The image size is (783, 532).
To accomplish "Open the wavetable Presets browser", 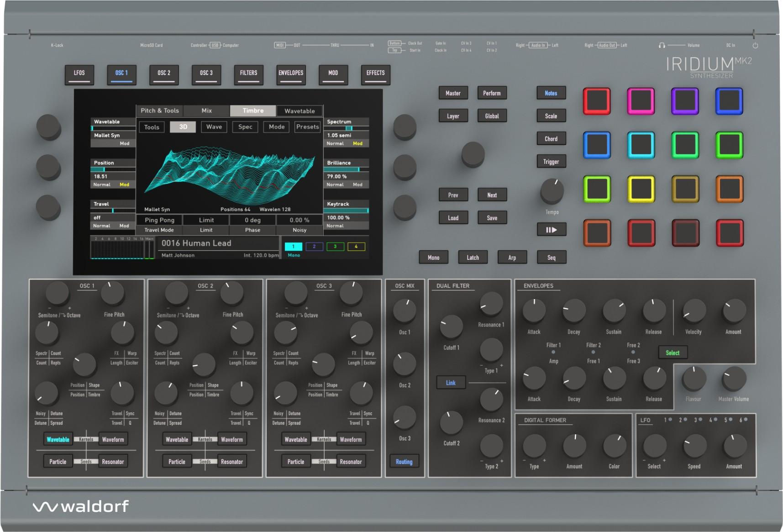I will [307, 127].
